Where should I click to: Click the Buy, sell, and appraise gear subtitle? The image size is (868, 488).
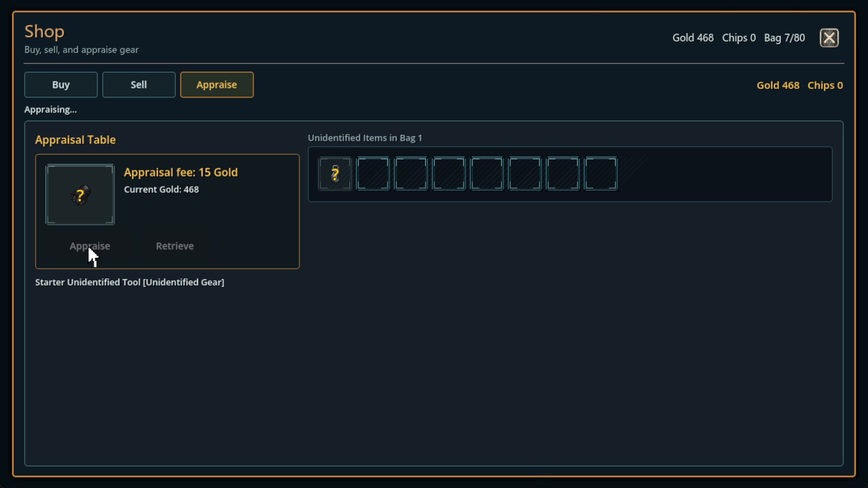click(81, 50)
